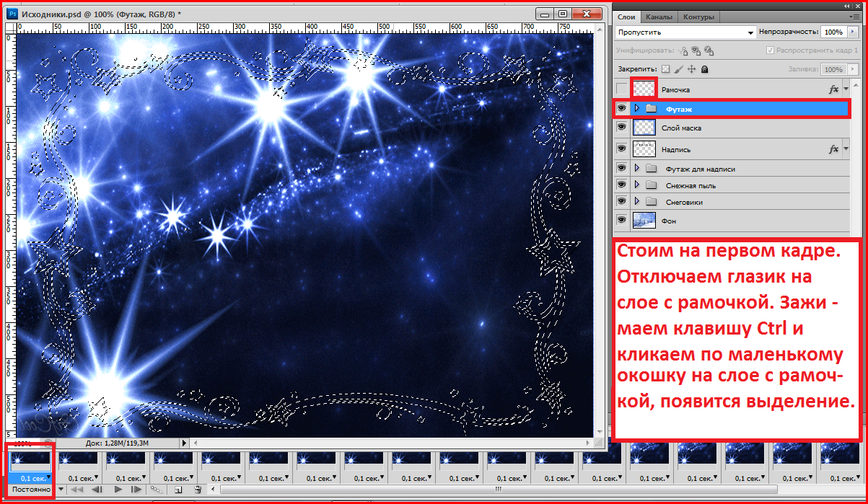This screenshot has height=504, width=868.
Task: Delete the selected frame with trash icon
Action: pos(198,490)
